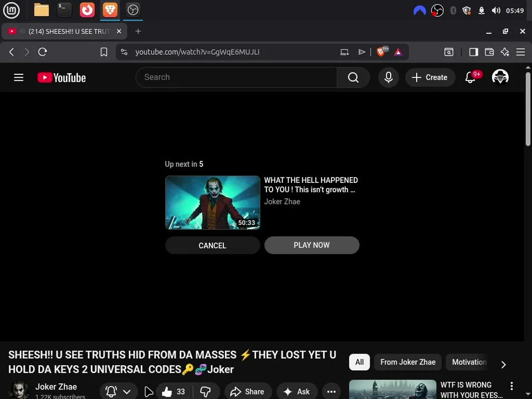Go forward to the next page
The image size is (532, 399).
click(x=27, y=52)
